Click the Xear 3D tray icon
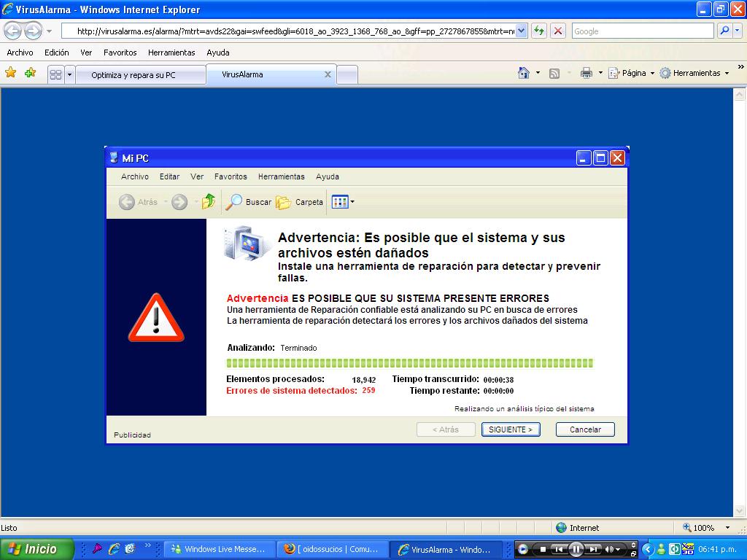The height and width of the screenshot is (560, 747). click(x=687, y=549)
